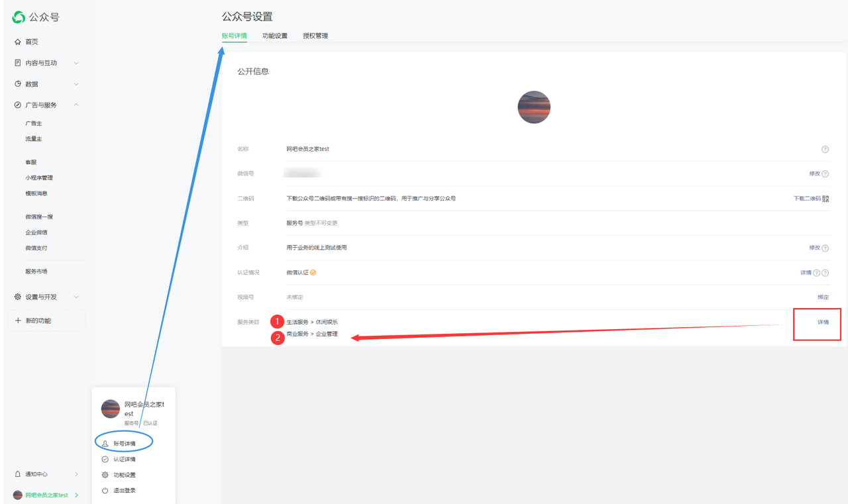Click the help icon in 名称 row
This screenshot has width=848, height=504.
[x=825, y=149]
